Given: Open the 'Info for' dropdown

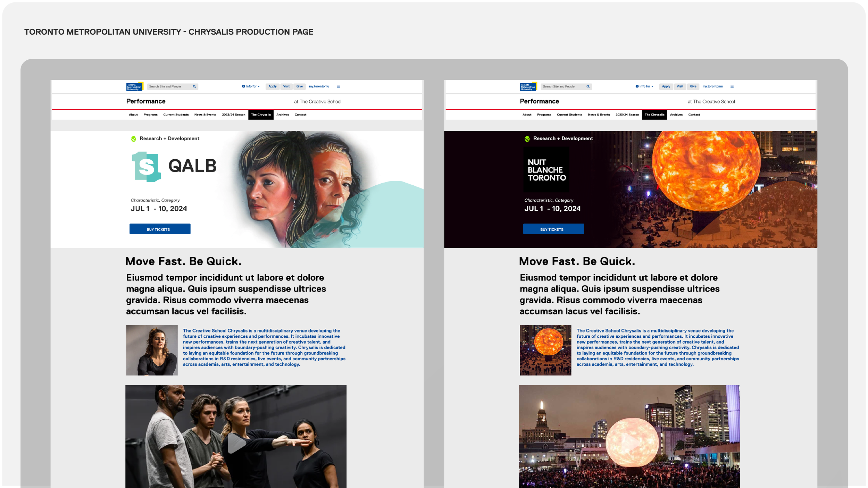Looking at the screenshot, I should click(x=251, y=86).
